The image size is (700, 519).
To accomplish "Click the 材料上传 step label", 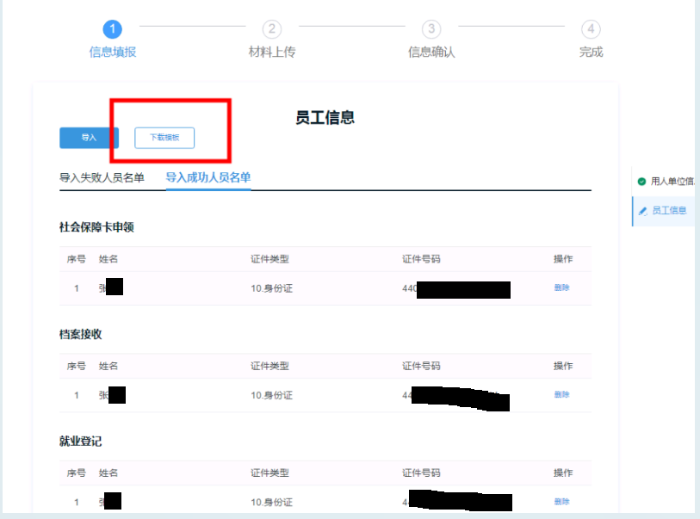I will point(272,52).
